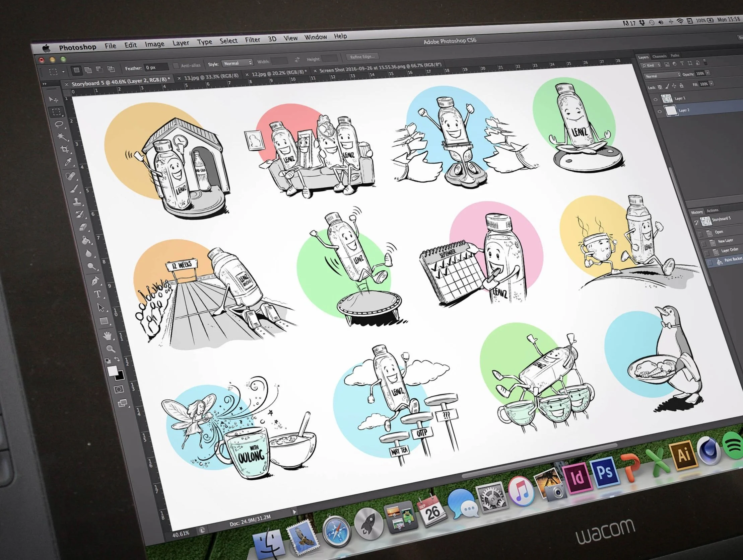Toggle visibility of Layer 2
743x560 pixels.
coord(659,111)
